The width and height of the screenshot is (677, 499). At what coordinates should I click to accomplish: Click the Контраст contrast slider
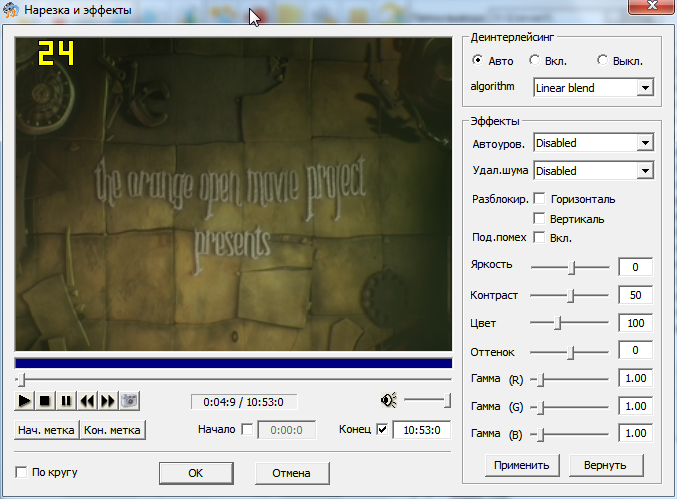pos(569,296)
